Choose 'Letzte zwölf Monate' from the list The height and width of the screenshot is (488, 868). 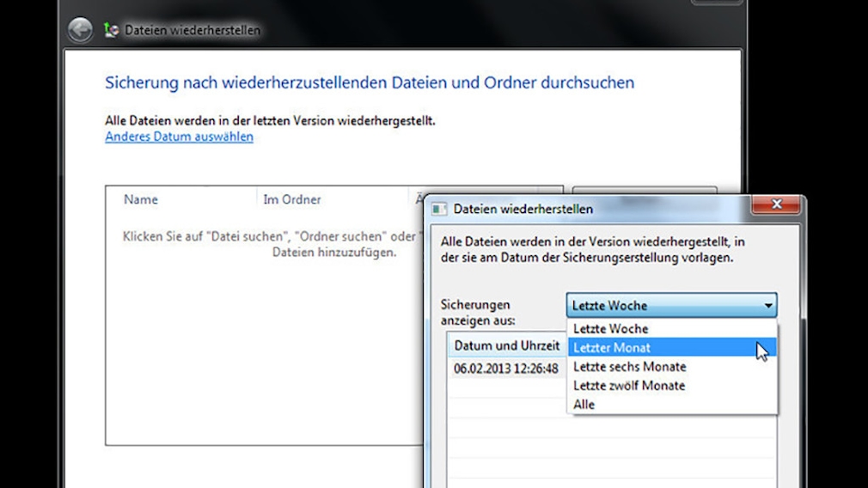pos(672,386)
